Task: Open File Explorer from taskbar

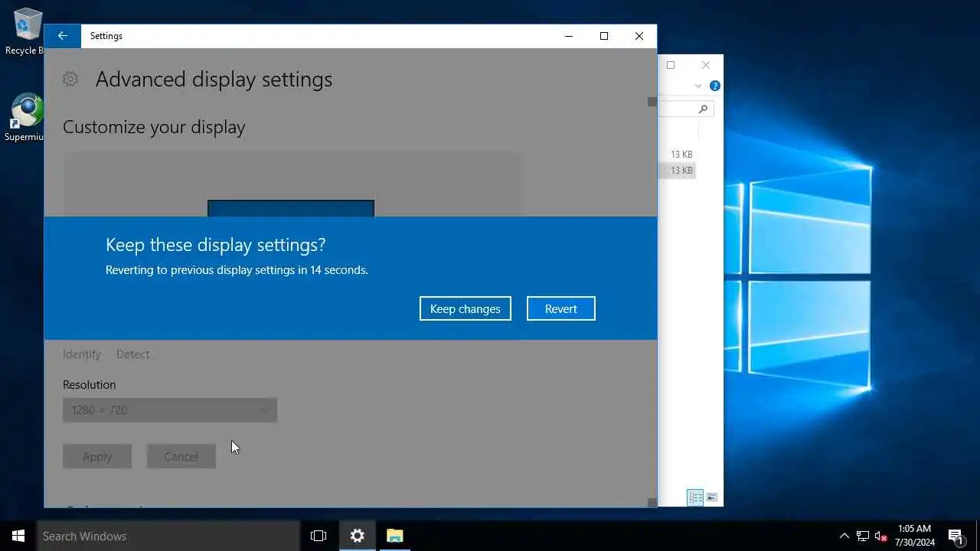Action: 395,536
